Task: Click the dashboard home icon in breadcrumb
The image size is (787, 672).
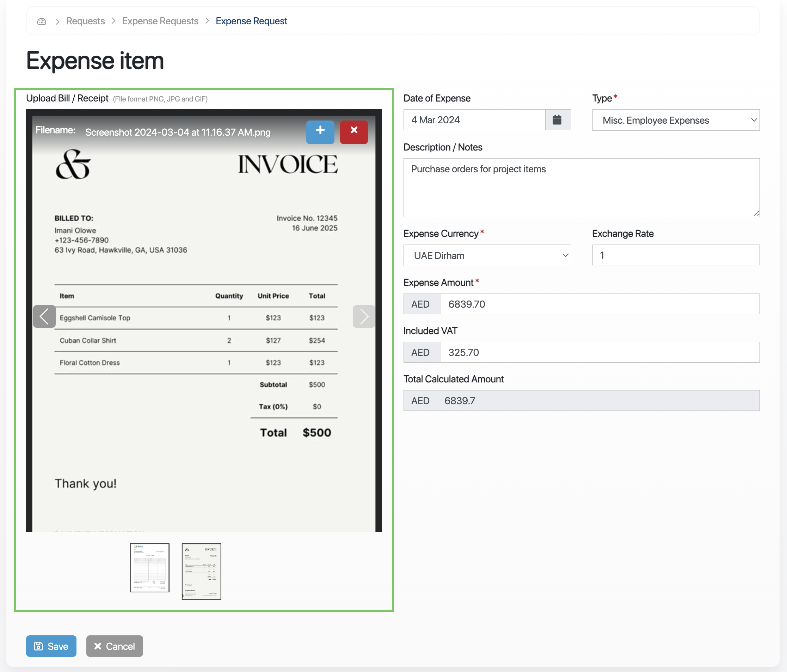Action: pyautogui.click(x=42, y=21)
